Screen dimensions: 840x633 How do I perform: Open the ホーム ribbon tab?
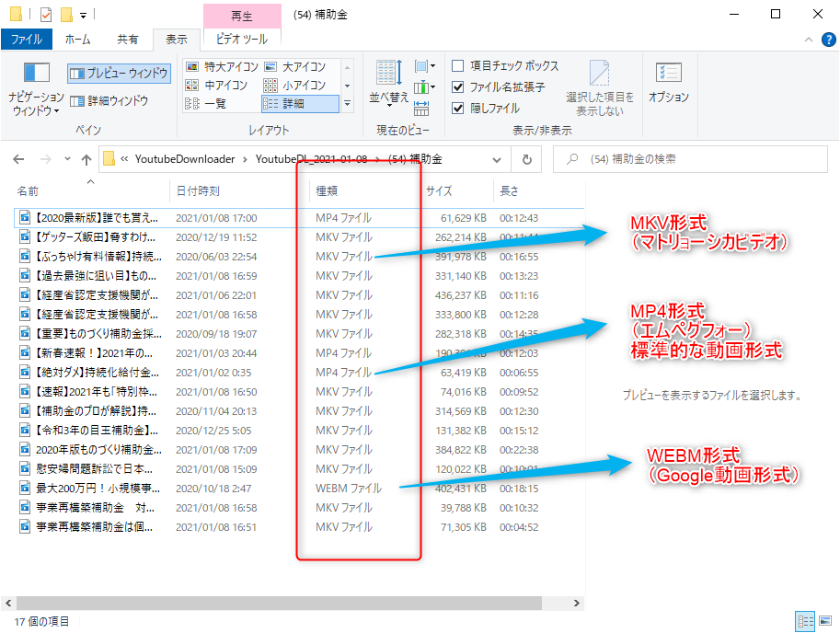77,40
